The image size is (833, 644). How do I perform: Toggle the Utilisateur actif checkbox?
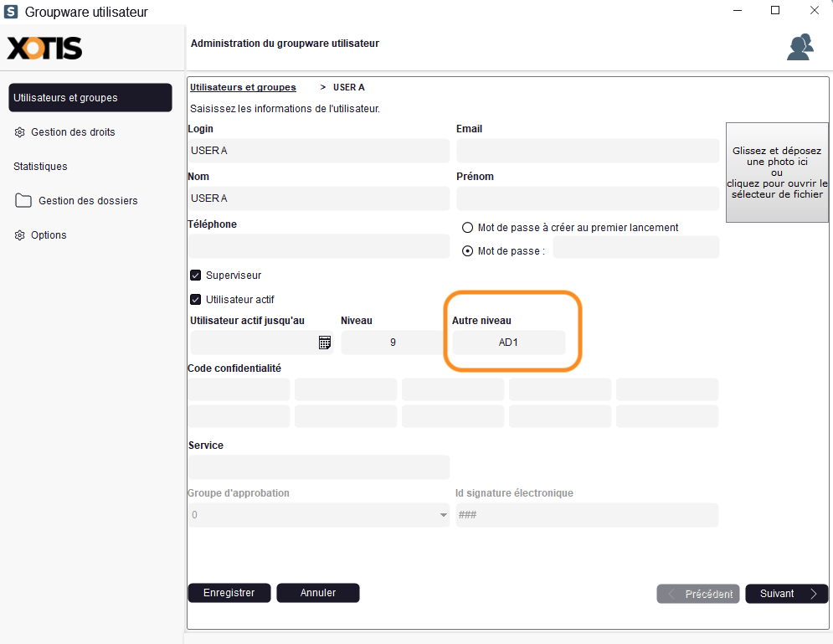pos(196,299)
